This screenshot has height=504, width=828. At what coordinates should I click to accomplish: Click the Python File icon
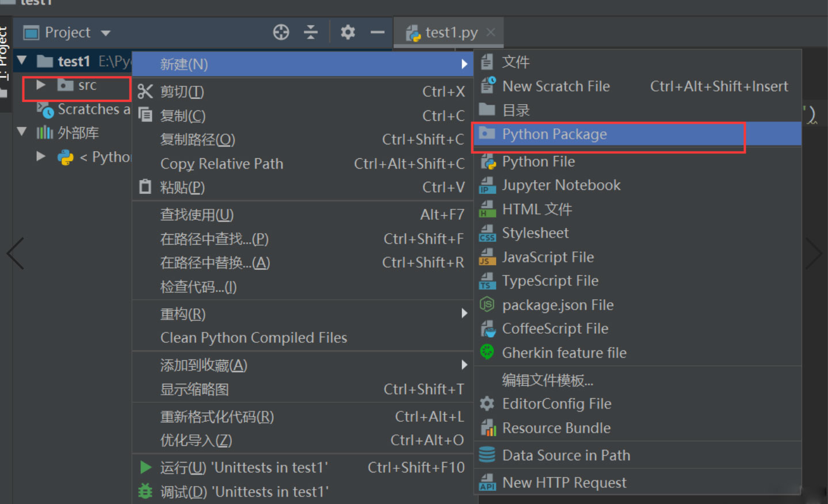[487, 162]
